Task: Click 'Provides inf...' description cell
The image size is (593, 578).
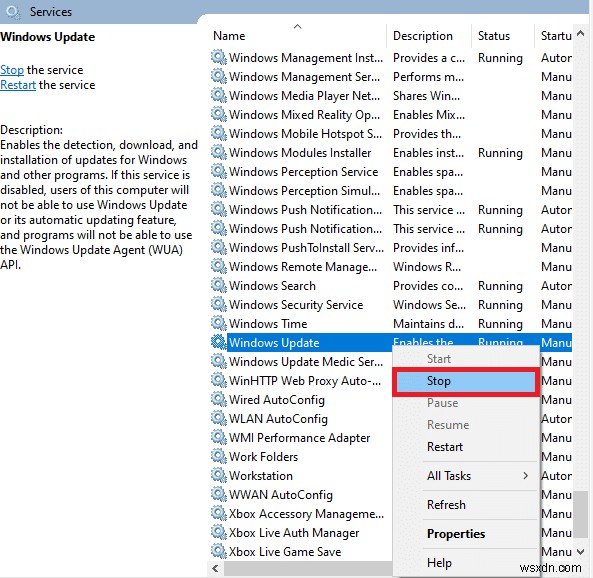Action: (428, 248)
